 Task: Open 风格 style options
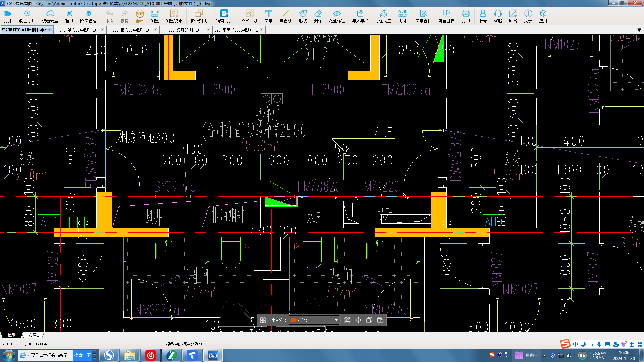[513, 16]
